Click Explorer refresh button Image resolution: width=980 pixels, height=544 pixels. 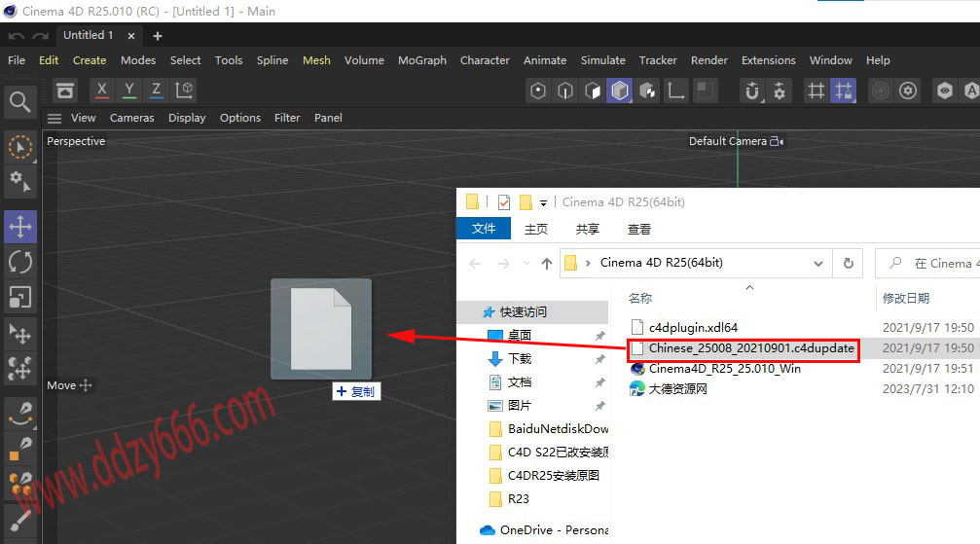tap(848, 264)
